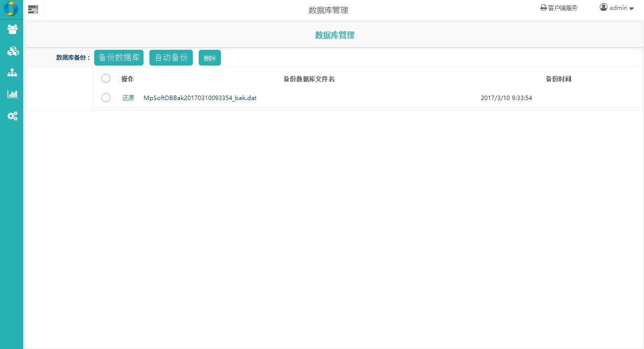Click the 数据库备份： label
This screenshot has width=644, height=349.
click(73, 58)
